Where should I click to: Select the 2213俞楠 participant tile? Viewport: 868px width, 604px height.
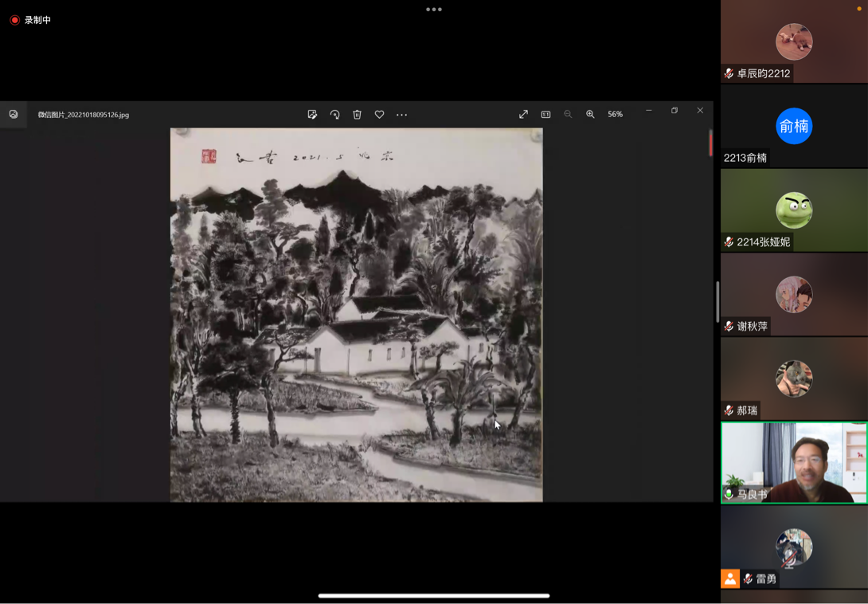[794, 126]
